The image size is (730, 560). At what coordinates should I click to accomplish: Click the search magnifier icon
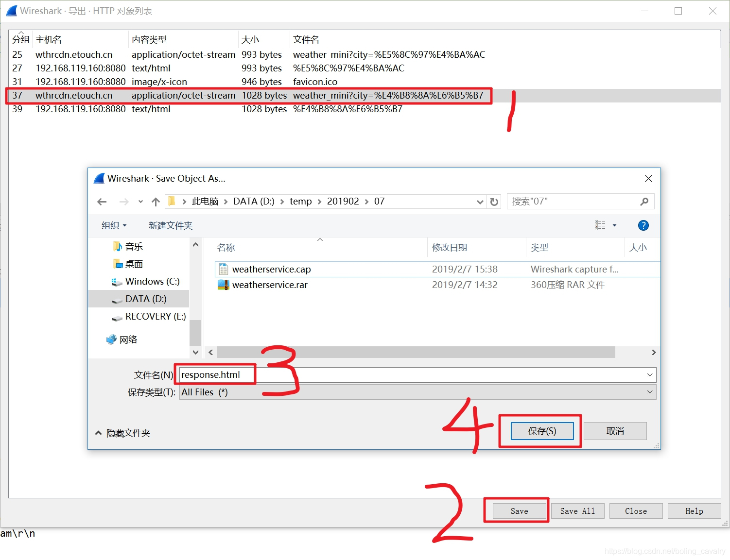click(x=644, y=202)
